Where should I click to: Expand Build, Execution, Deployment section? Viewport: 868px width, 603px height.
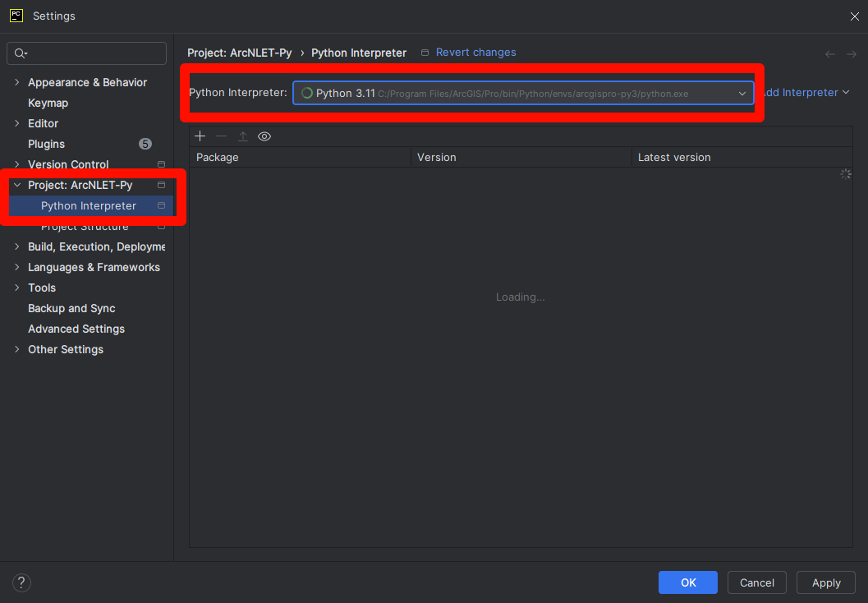[16, 246]
